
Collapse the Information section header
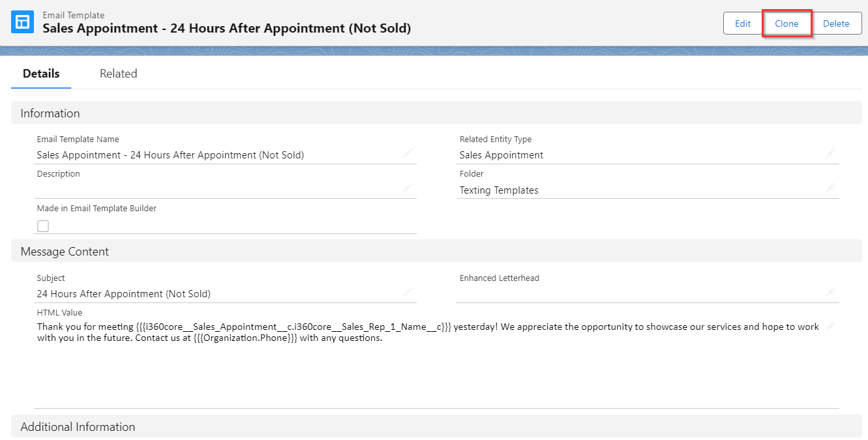[50, 113]
